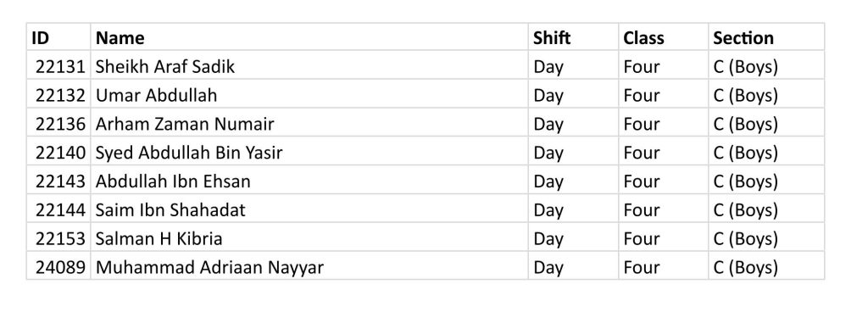Viewport: 868px width, 329px height.
Task: Select ID cell 24089
Action: (58, 267)
